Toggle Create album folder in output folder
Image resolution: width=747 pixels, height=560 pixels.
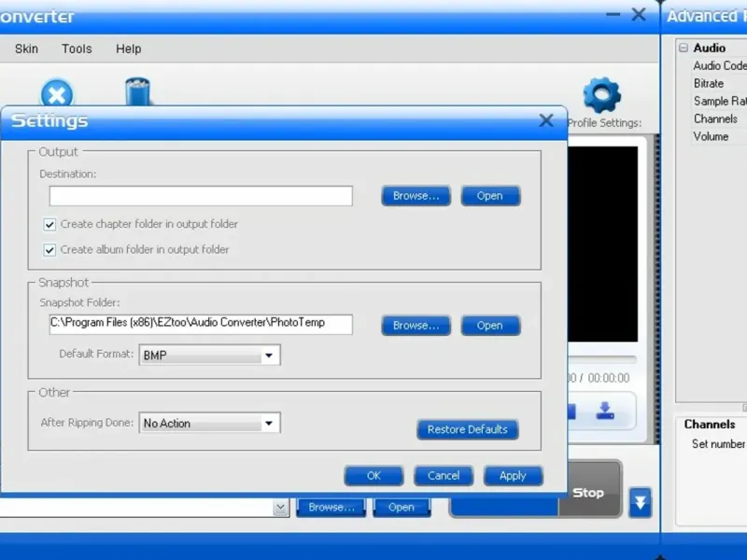click(x=49, y=250)
